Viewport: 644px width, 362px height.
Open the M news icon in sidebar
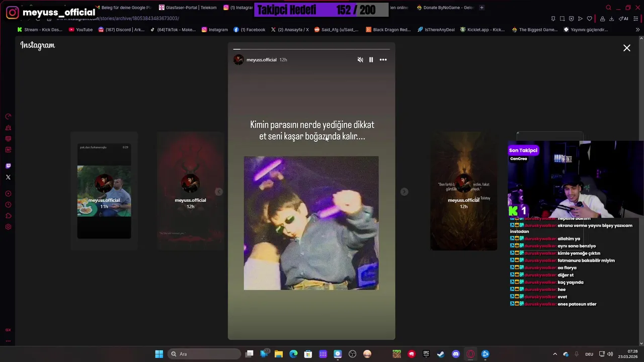pyautogui.click(x=8, y=150)
